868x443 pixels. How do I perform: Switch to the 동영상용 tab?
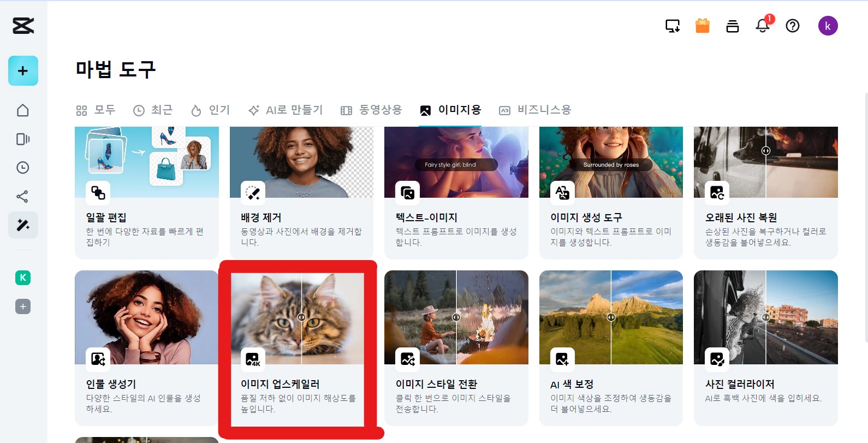(x=371, y=110)
